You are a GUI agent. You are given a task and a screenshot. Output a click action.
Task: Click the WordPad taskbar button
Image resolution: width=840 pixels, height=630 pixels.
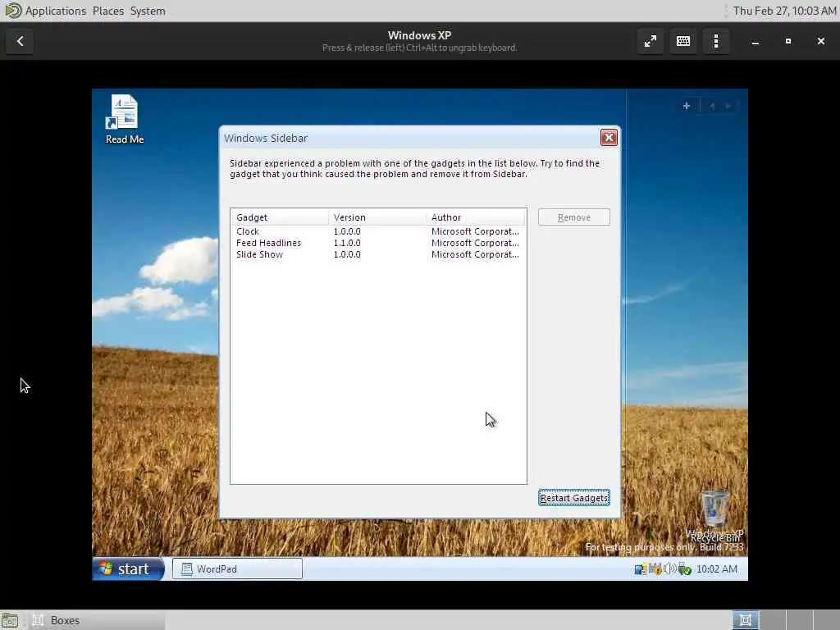pos(237,569)
